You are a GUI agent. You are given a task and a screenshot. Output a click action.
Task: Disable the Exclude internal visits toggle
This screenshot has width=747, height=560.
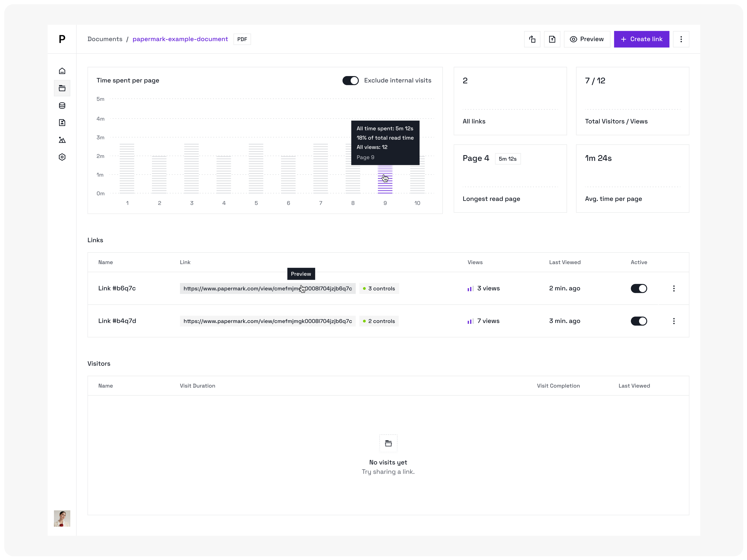pos(350,80)
